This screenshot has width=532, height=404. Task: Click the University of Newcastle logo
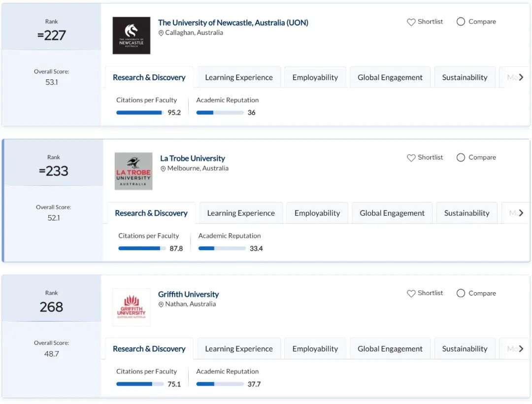tap(132, 35)
